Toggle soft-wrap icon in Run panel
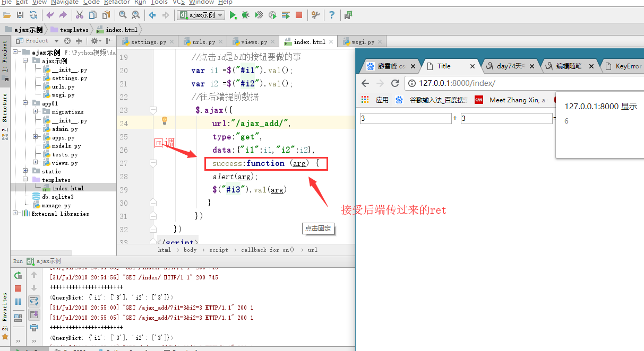This screenshot has height=351, width=644. click(x=34, y=302)
